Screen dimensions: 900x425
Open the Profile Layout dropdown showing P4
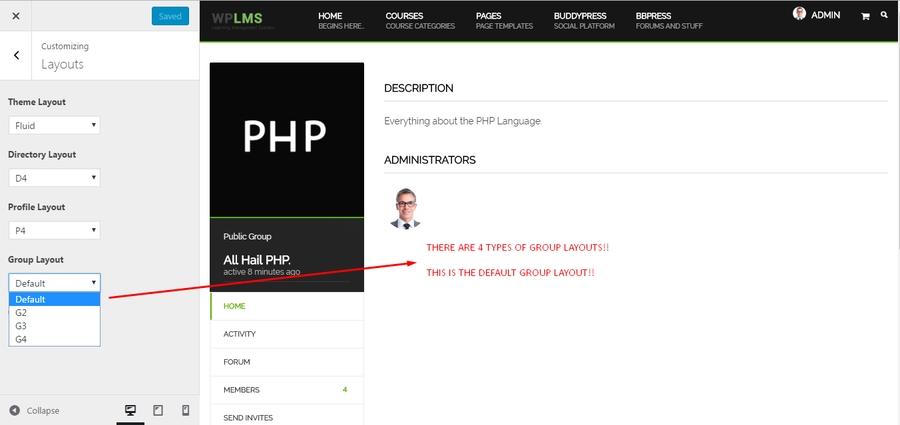click(x=55, y=230)
